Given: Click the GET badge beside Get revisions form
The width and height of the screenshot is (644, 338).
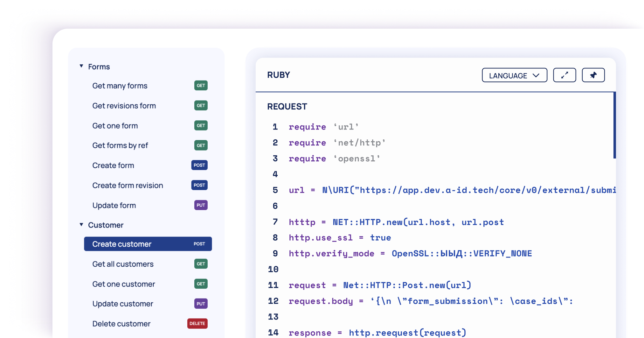Looking at the screenshot, I should click(x=201, y=105).
